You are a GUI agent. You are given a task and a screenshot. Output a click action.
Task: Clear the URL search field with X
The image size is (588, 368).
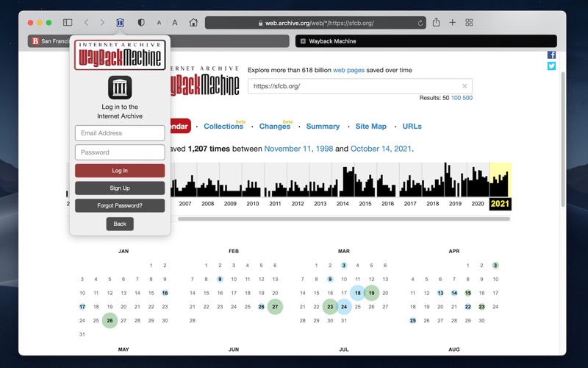point(465,86)
